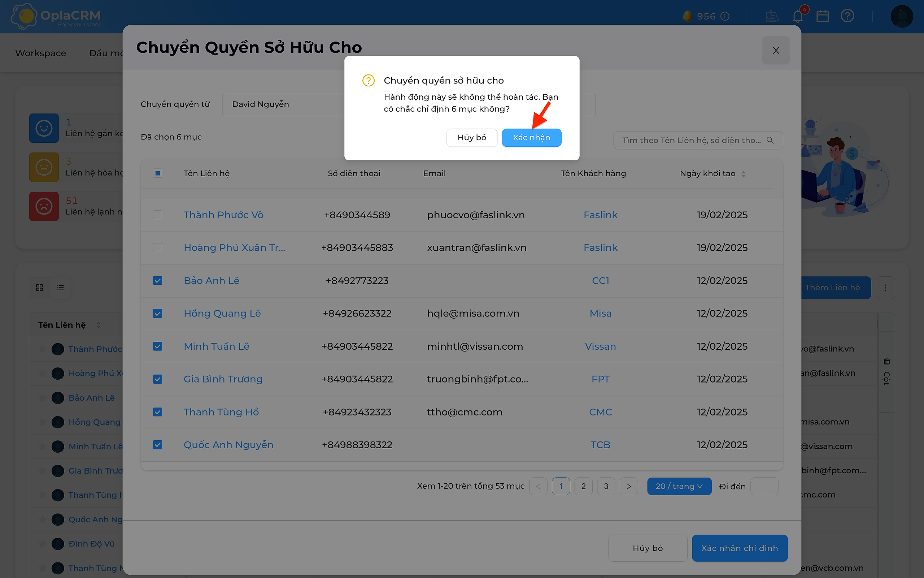The image size is (924, 578).
Task: Click phone +8492773223
Action: [x=357, y=281]
